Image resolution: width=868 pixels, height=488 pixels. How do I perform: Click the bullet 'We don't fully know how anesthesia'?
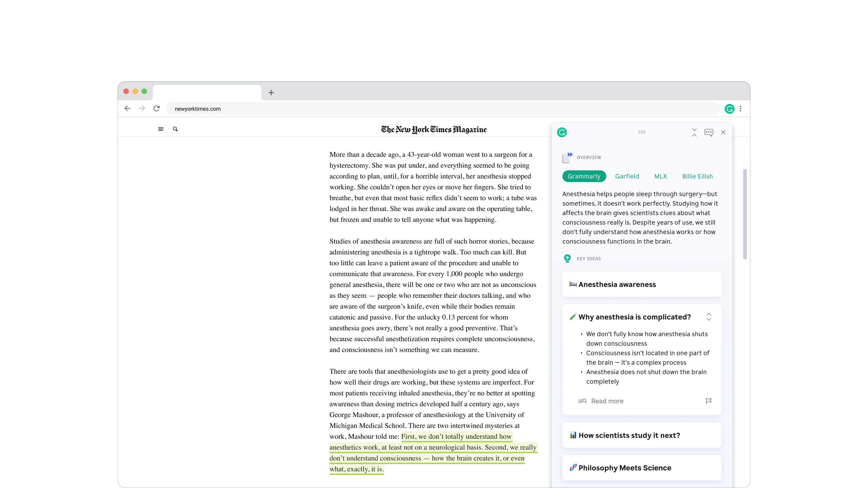[x=647, y=338]
